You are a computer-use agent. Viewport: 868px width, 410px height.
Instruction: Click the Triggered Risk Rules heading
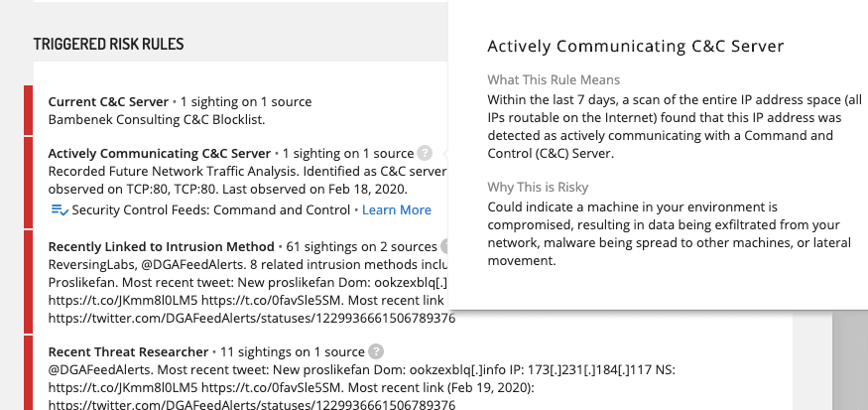[x=108, y=45]
